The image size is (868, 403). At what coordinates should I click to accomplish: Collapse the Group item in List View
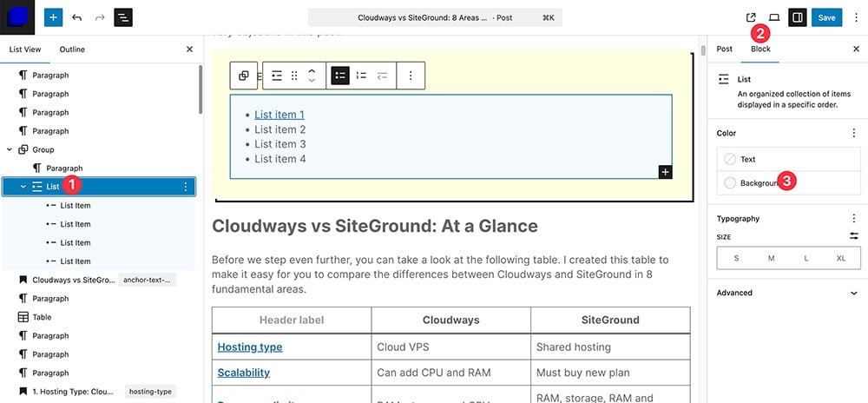[x=9, y=149]
